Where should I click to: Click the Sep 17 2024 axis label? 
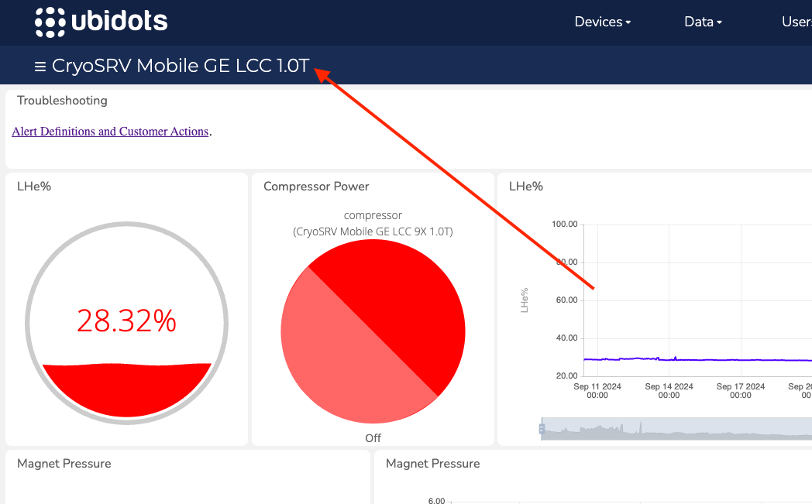click(x=741, y=391)
